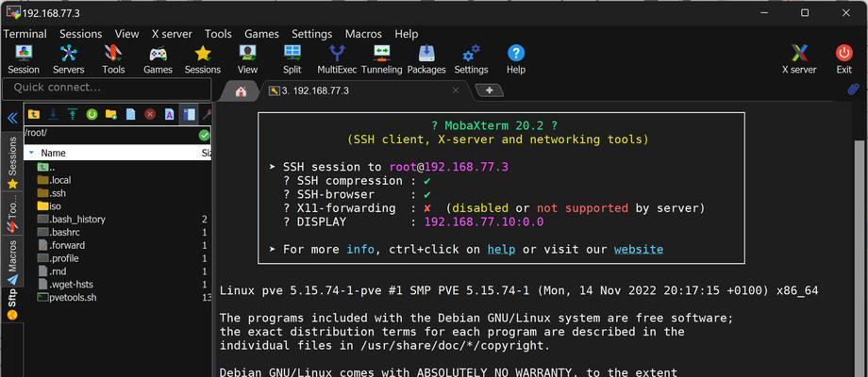Focus the Quick connect input field
868x377 pixels.
[107, 89]
